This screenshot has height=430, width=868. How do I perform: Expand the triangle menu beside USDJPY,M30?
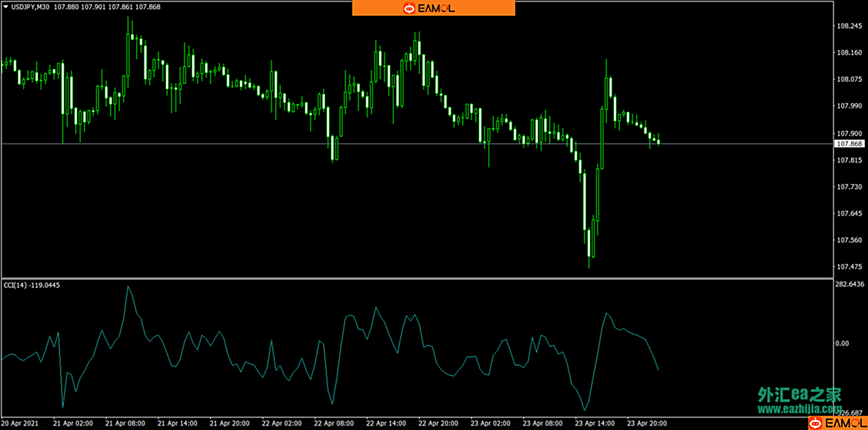click(x=5, y=7)
